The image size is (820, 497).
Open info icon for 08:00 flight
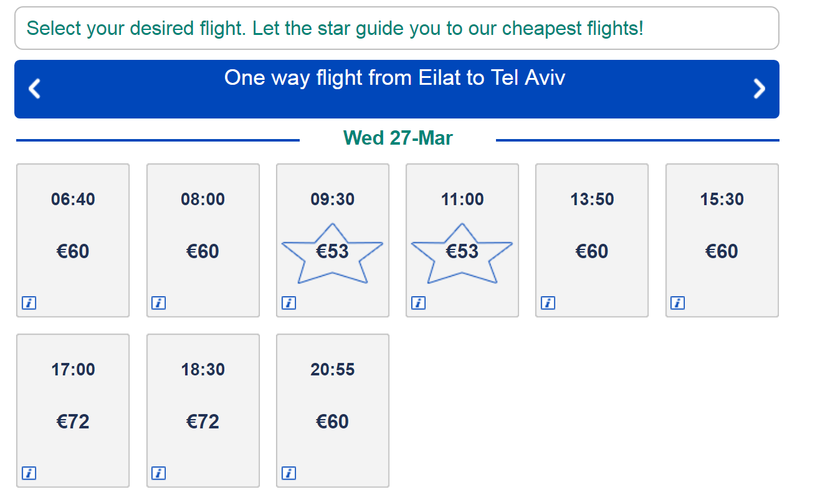158,303
